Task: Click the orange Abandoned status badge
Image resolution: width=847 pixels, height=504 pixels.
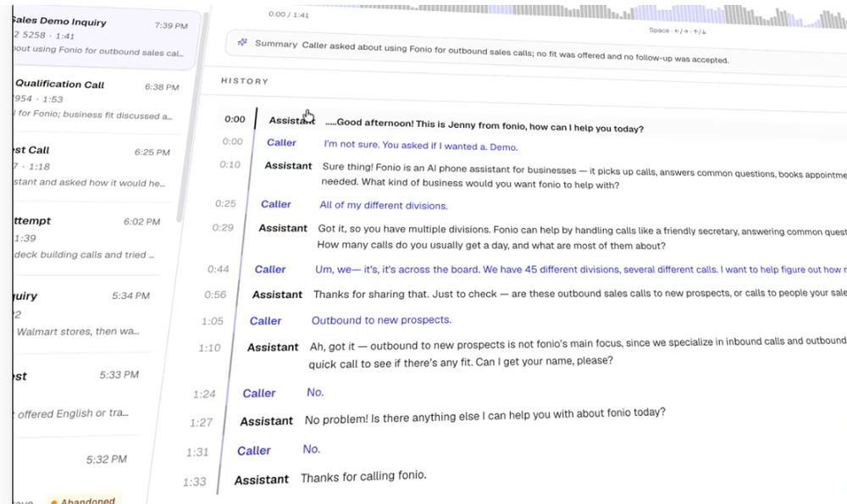Action: 84,501
